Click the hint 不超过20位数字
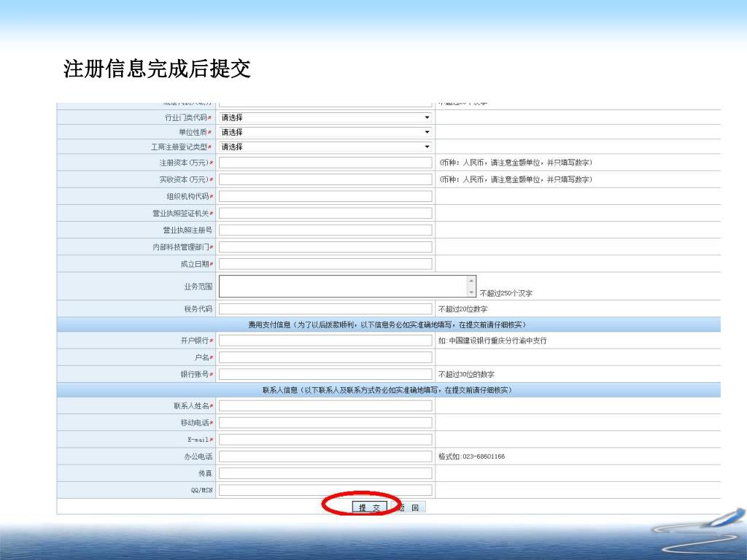This screenshot has height=560, width=747. point(462,309)
